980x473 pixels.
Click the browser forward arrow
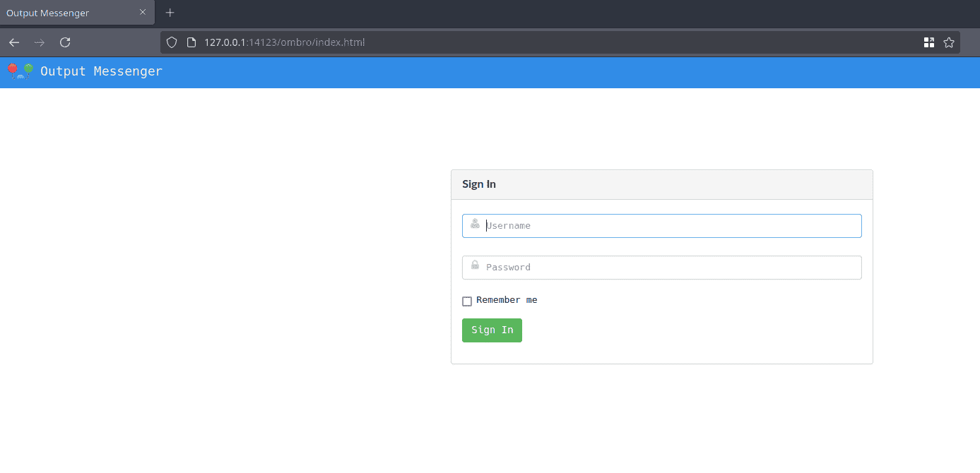[x=40, y=42]
